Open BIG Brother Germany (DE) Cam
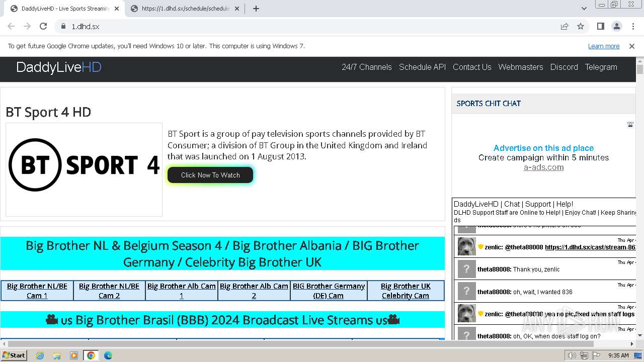This screenshot has width=644, height=362. tap(329, 291)
